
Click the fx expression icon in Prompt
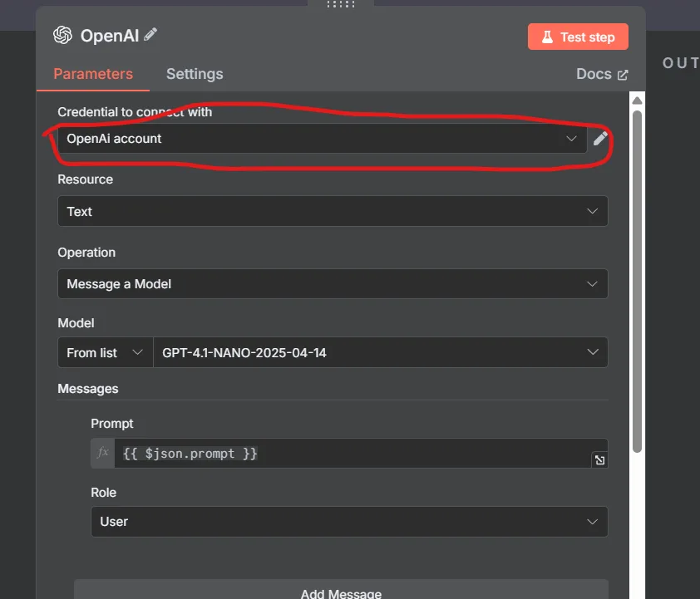coord(103,453)
